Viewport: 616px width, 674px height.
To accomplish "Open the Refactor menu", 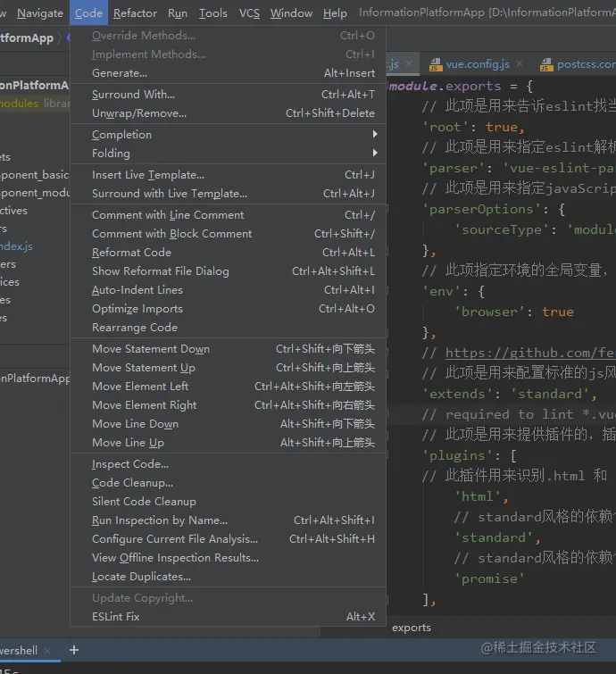I will pyautogui.click(x=135, y=13).
